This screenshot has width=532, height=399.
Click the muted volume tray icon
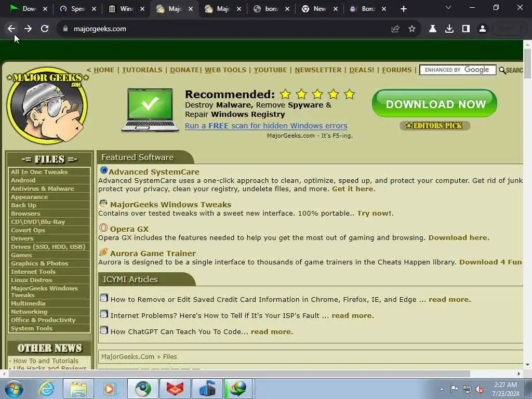[x=480, y=390]
